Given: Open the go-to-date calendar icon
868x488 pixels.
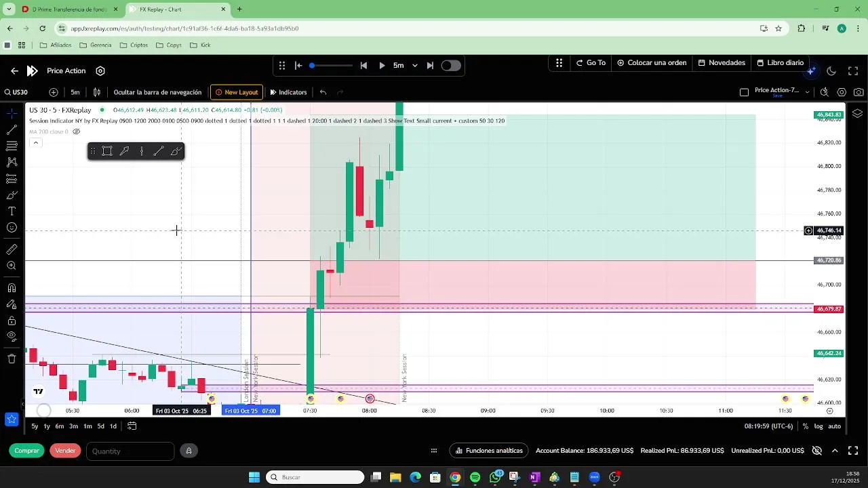Looking at the screenshot, I should tap(132, 426).
